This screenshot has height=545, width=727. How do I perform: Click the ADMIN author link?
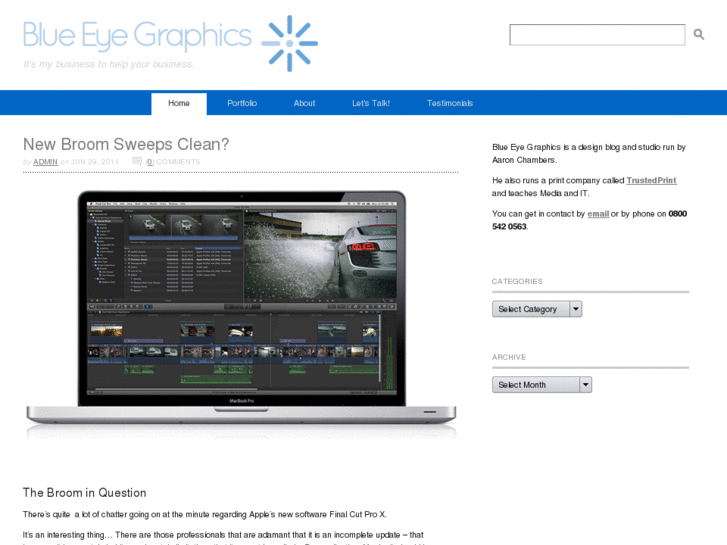45,162
